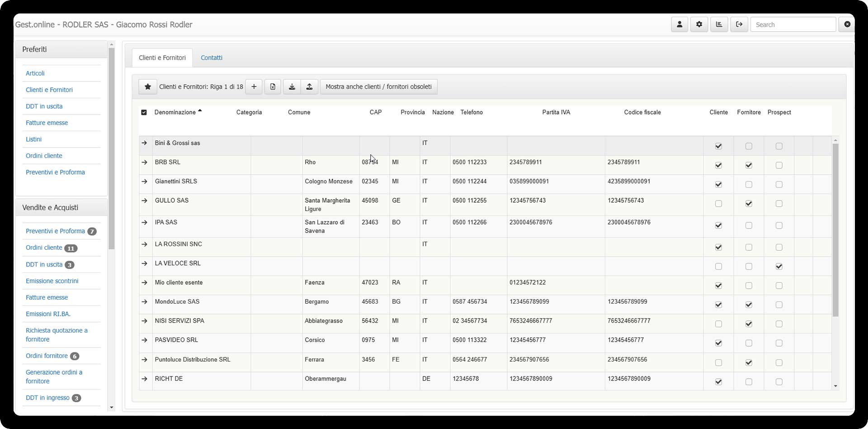
Task: Uncheck Fornitore checkbox for BRB SRL
Action: 749,166
